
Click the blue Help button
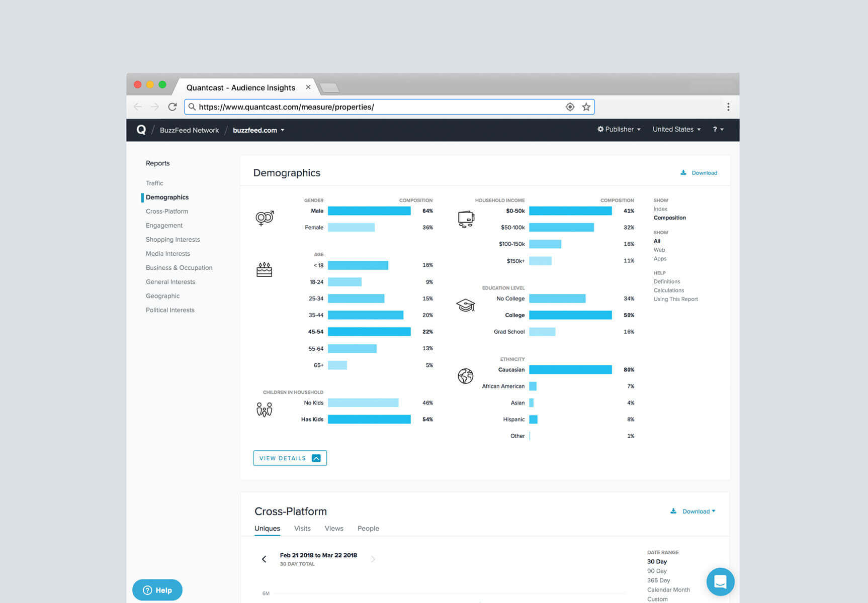coord(157,590)
